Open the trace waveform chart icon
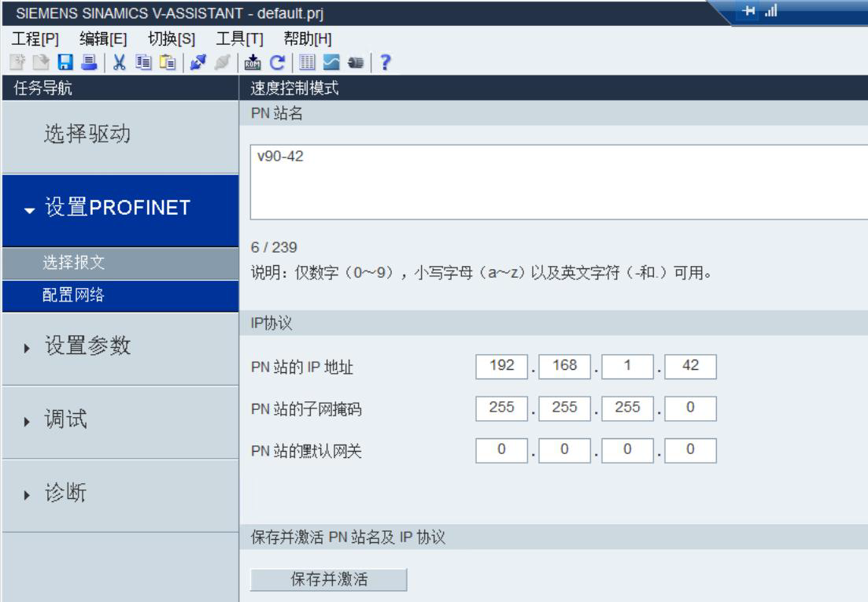Image resolution: width=868 pixels, height=602 pixels. (331, 62)
